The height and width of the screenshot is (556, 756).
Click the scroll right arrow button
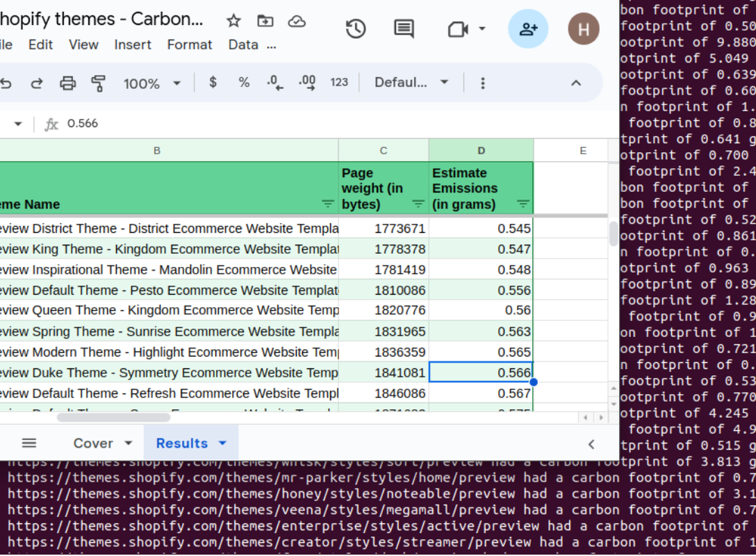pos(601,418)
